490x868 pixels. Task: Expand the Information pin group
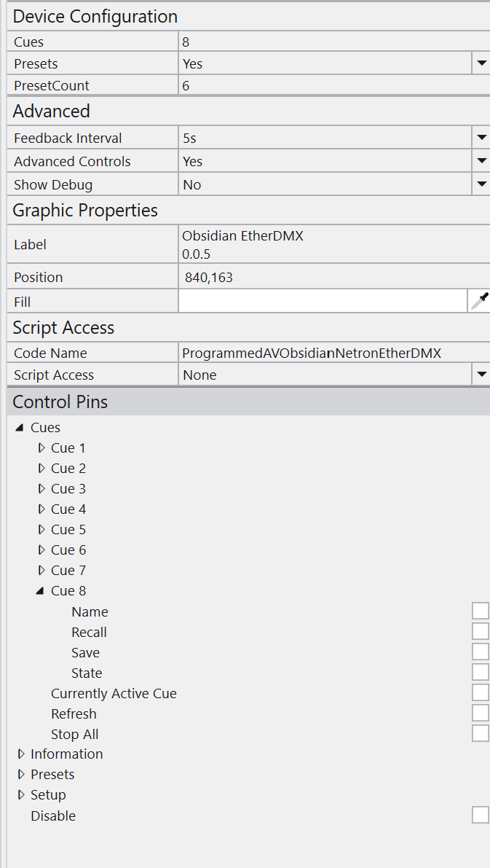click(21, 754)
